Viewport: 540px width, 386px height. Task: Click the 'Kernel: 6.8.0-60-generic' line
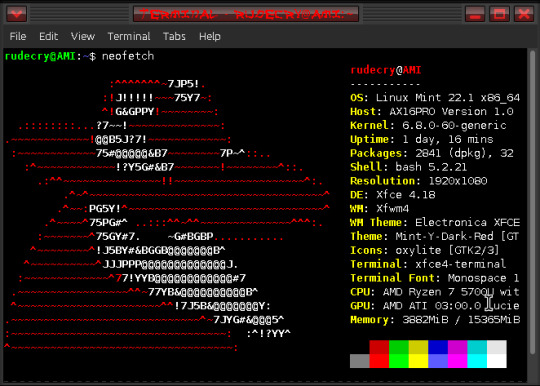click(x=428, y=125)
